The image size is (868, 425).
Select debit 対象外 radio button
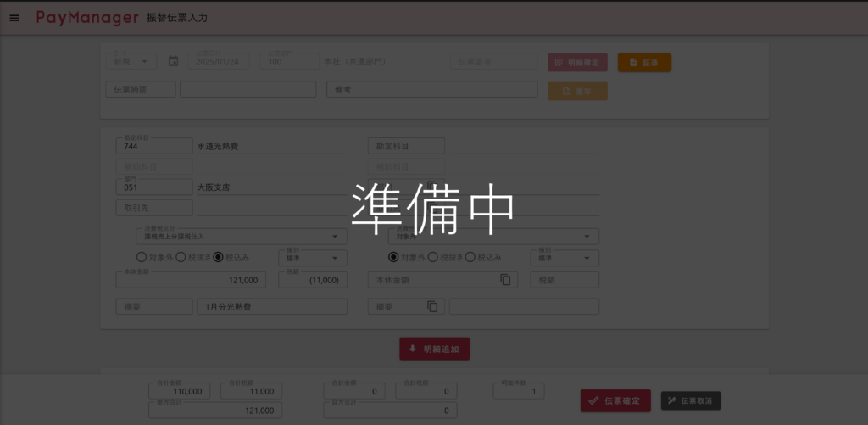pyautogui.click(x=142, y=257)
